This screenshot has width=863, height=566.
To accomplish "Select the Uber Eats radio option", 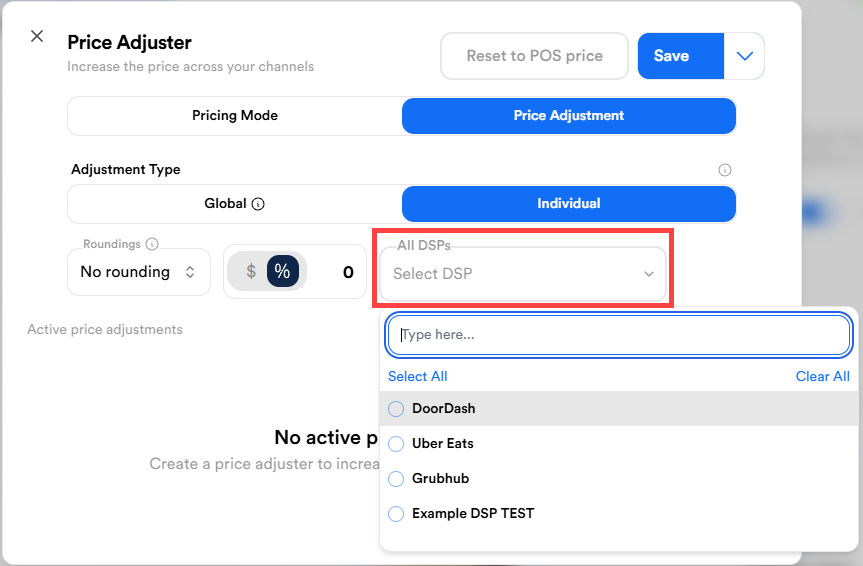I will point(396,444).
